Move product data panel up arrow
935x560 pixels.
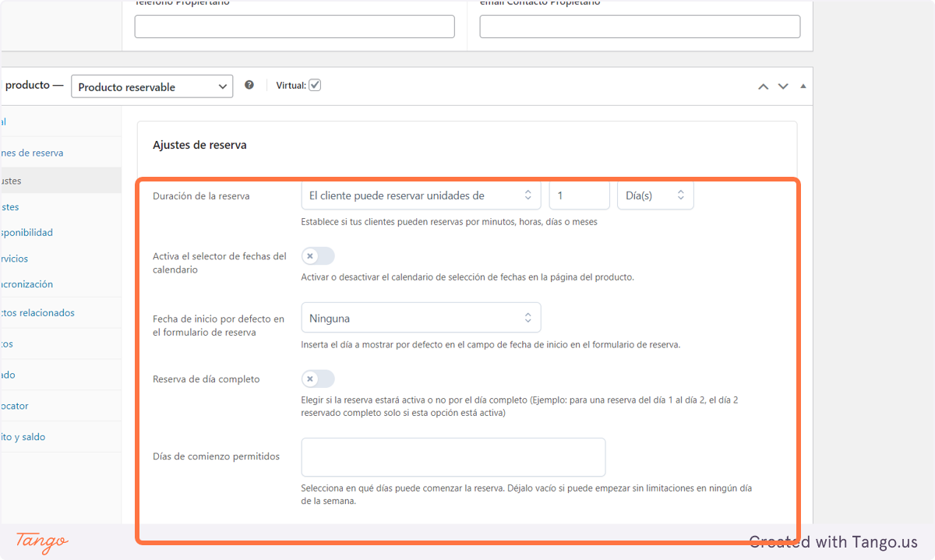(x=764, y=86)
